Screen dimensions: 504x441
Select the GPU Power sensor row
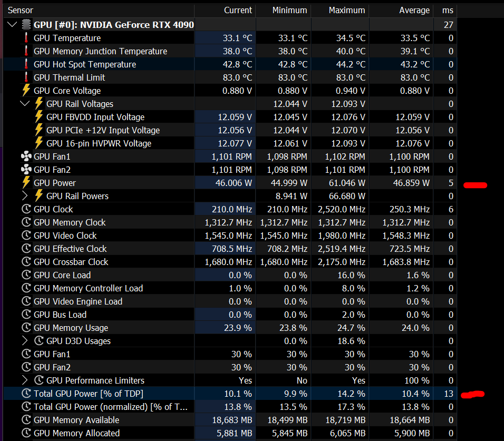[230, 183]
